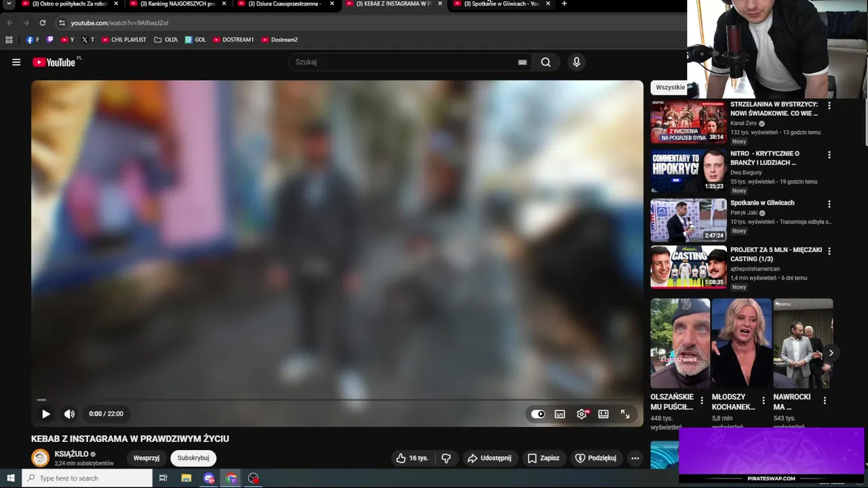The width and height of the screenshot is (868, 488).
Task: Open the KSIĄŻULO channel name link
Action: pyautogui.click(x=72, y=454)
